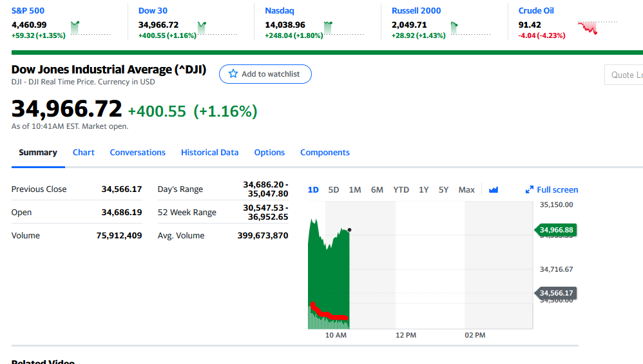Click the Volume value 75,912,409
643x364 pixels.
coord(119,236)
